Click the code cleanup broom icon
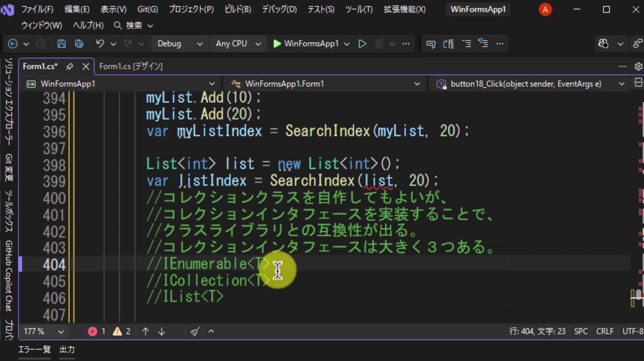Image resolution: width=644 pixels, height=361 pixels. point(195,331)
